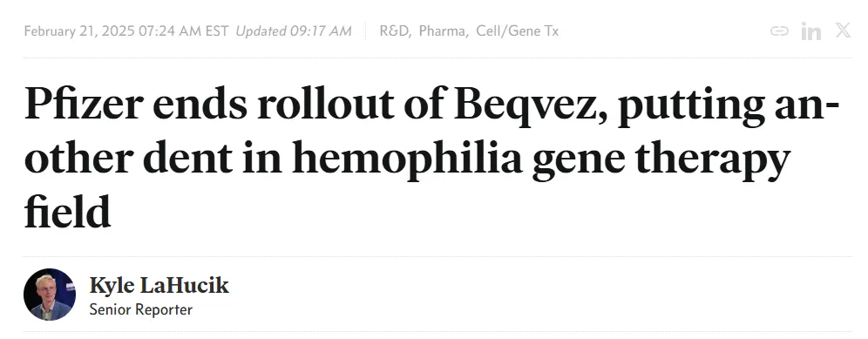This screenshot has height=339, width=868.
Task: Click the word rollout in the headline
Action: (x=326, y=103)
